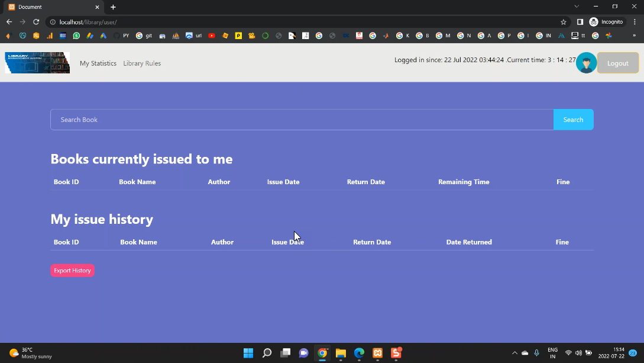Open the My Statistics menu item
Screen dimensions: 644x363
click(x=98, y=63)
